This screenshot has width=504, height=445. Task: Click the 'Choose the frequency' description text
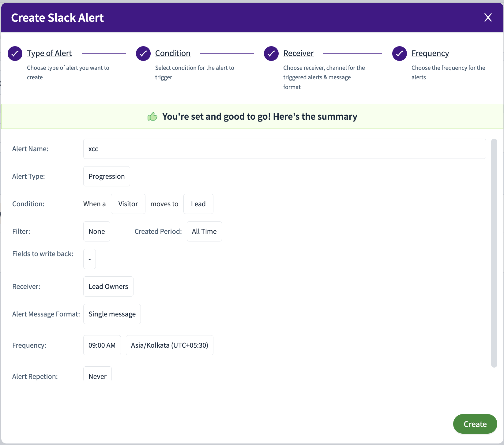[448, 73]
